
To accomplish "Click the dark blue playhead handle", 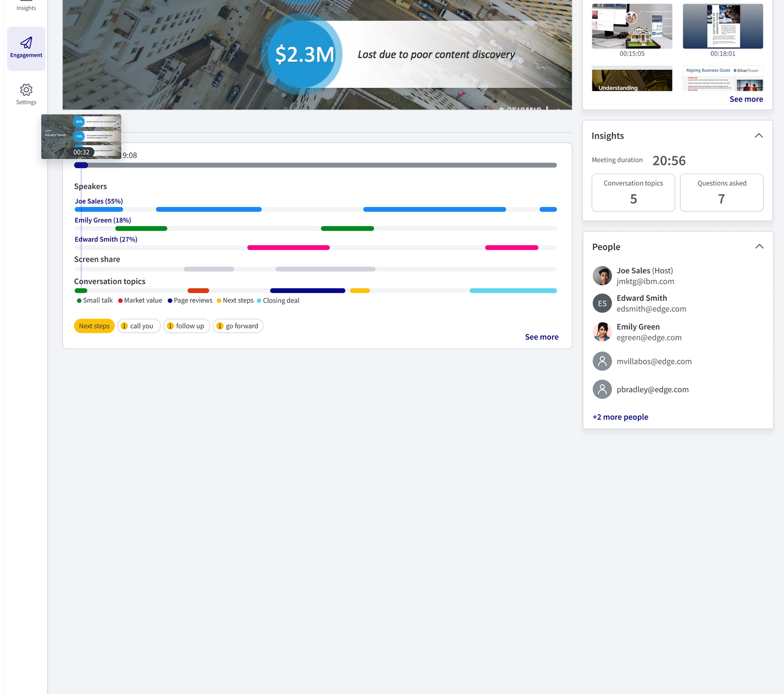I will (x=81, y=165).
